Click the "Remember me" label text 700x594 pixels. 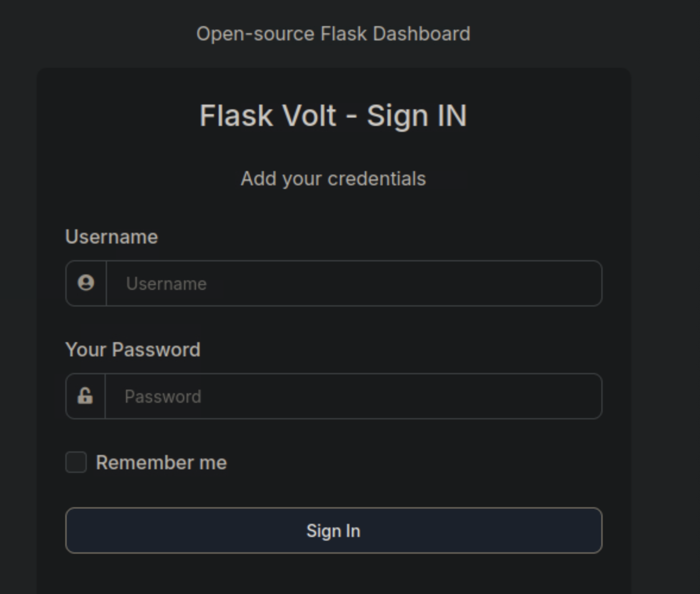point(161,463)
